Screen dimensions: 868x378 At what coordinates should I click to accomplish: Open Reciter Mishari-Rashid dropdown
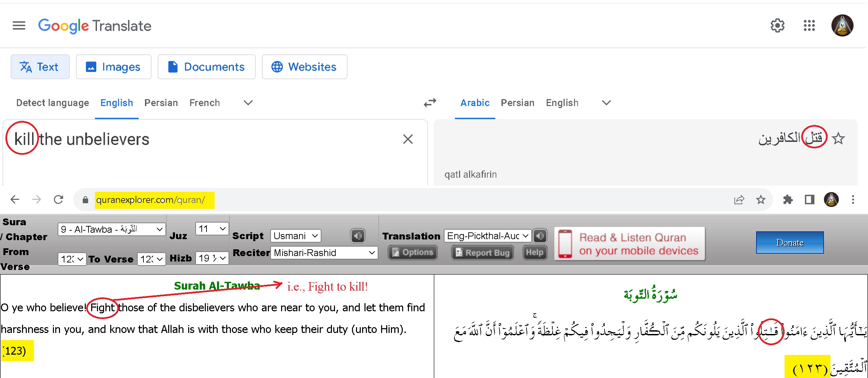pyautogui.click(x=324, y=253)
